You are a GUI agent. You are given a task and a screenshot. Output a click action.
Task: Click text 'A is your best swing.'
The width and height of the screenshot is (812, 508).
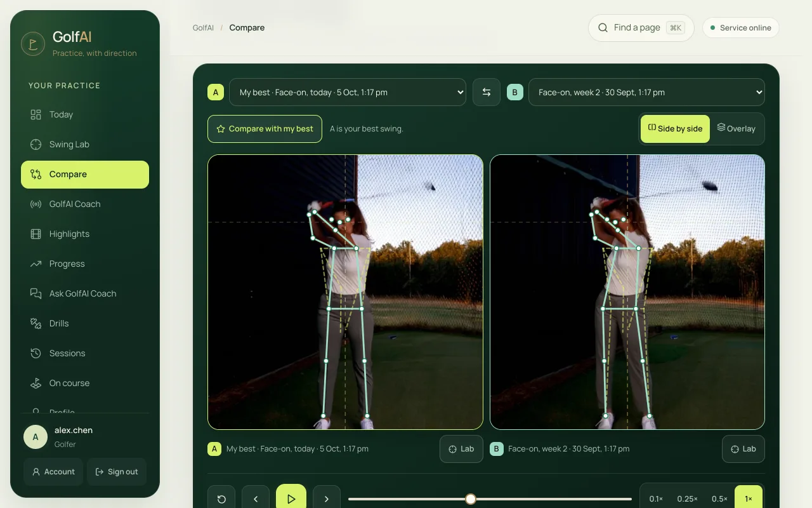[367, 129]
